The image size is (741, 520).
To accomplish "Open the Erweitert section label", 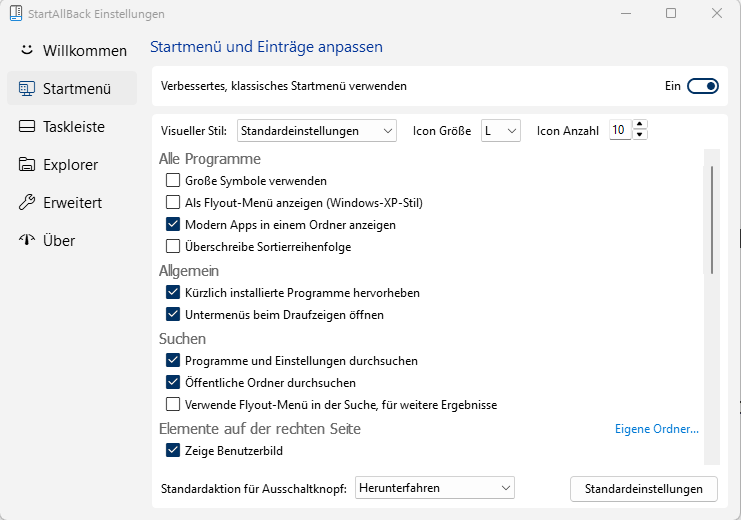I will [x=72, y=203].
